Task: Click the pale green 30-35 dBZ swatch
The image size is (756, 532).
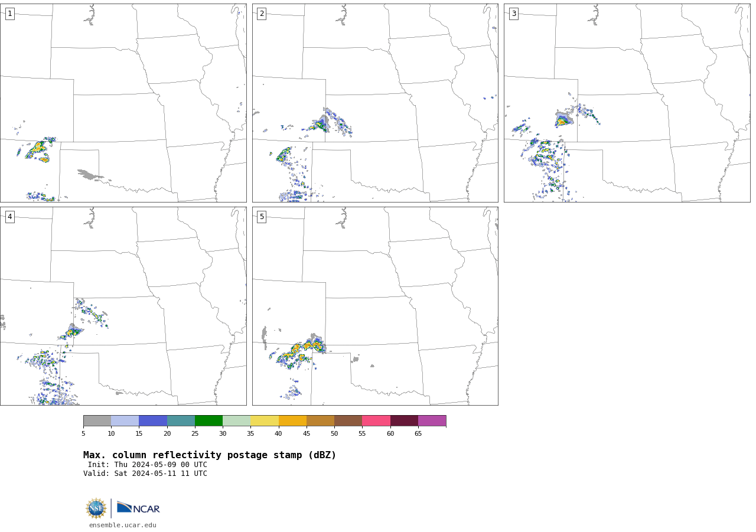Action: tap(236, 420)
